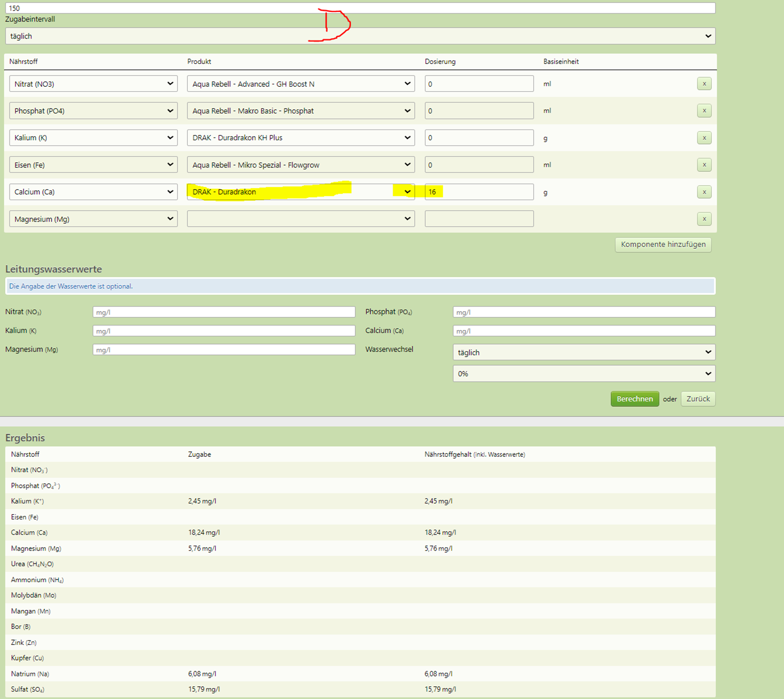Screen dimensions: 784x699
Task: Remove the Nitrat (NO3) row
Action: pyautogui.click(x=704, y=84)
